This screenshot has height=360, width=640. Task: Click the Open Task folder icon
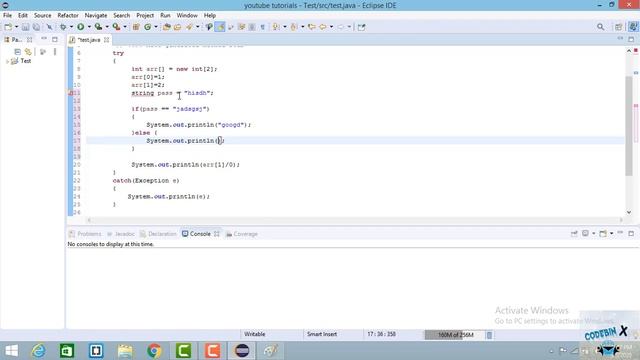point(178,27)
